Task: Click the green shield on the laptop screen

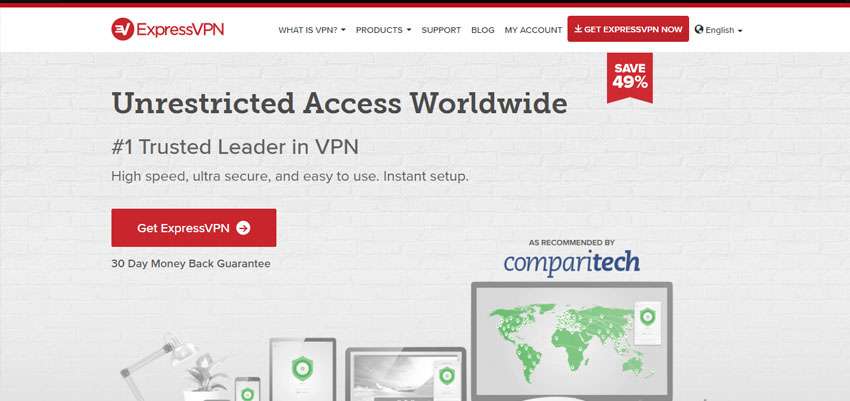Action: pos(447,375)
